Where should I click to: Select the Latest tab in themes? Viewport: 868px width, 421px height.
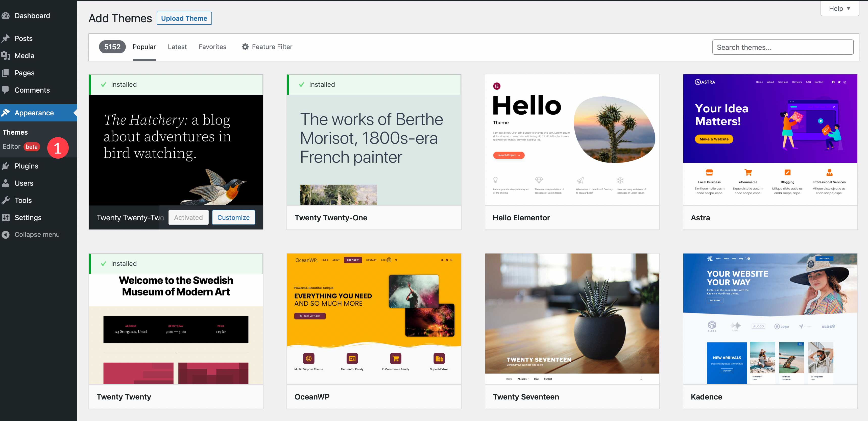pyautogui.click(x=177, y=47)
